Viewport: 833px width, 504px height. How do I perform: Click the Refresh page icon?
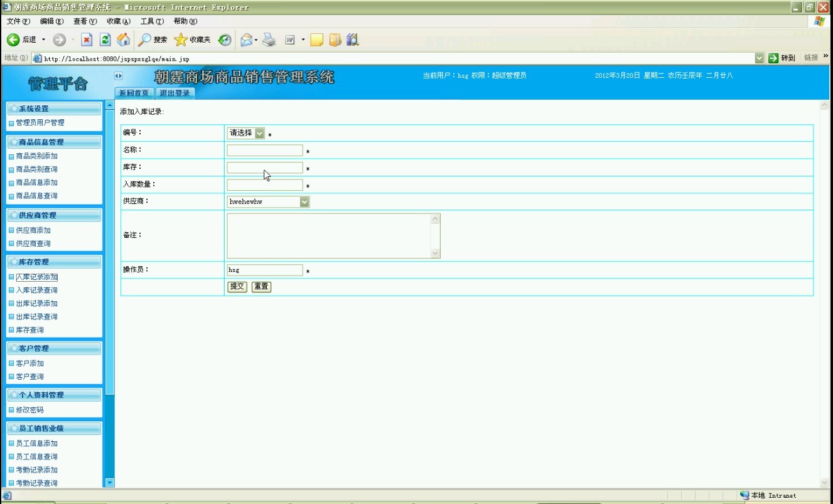pyautogui.click(x=105, y=40)
